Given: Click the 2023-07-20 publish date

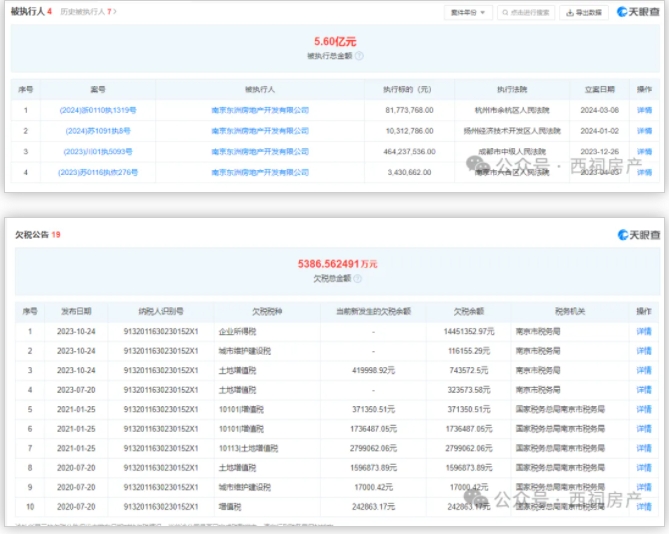Looking at the screenshot, I should [x=76, y=390].
